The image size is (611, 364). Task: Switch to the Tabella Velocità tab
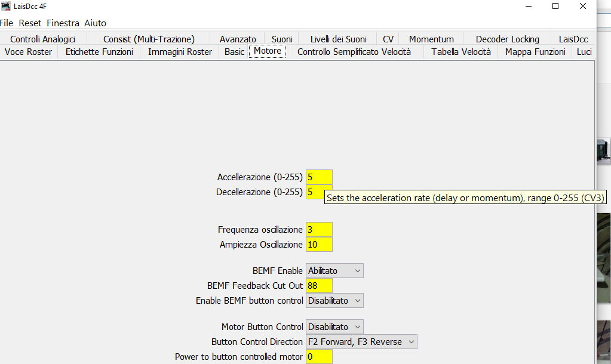click(460, 52)
